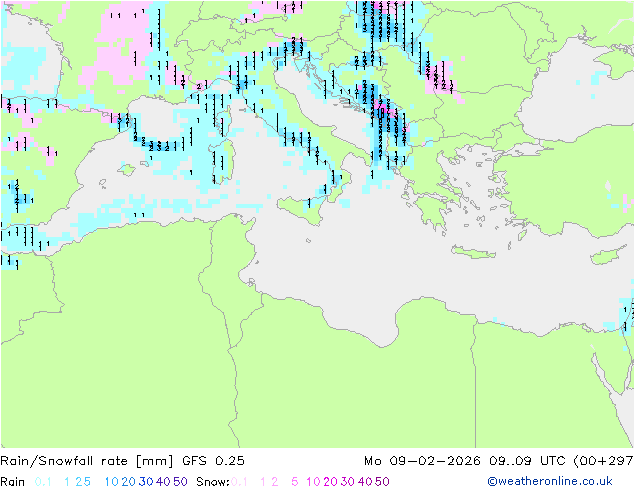Screen dimensions: 634x490
Task: Select the Snow 5 legend value
Action: [x=295, y=482]
